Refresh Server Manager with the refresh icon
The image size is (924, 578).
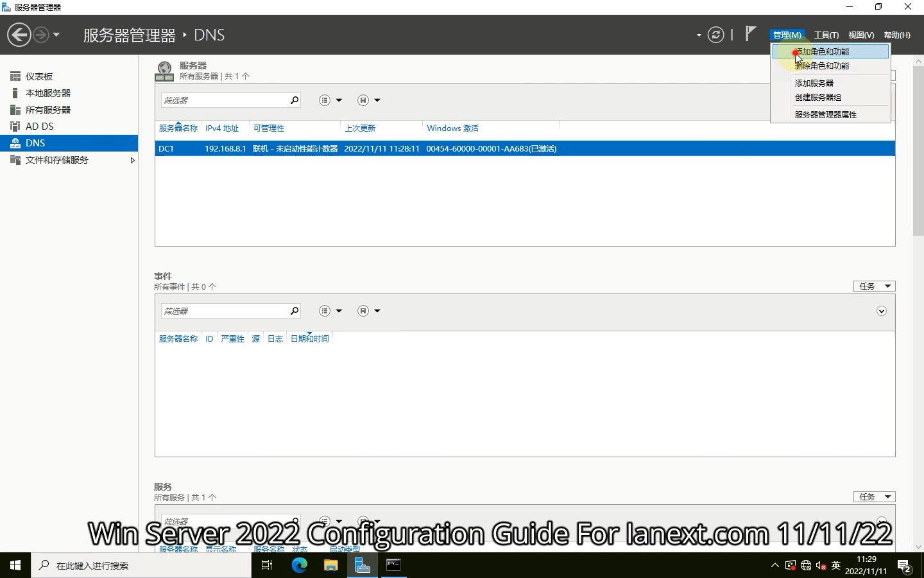pyautogui.click(x=716, y=35)
